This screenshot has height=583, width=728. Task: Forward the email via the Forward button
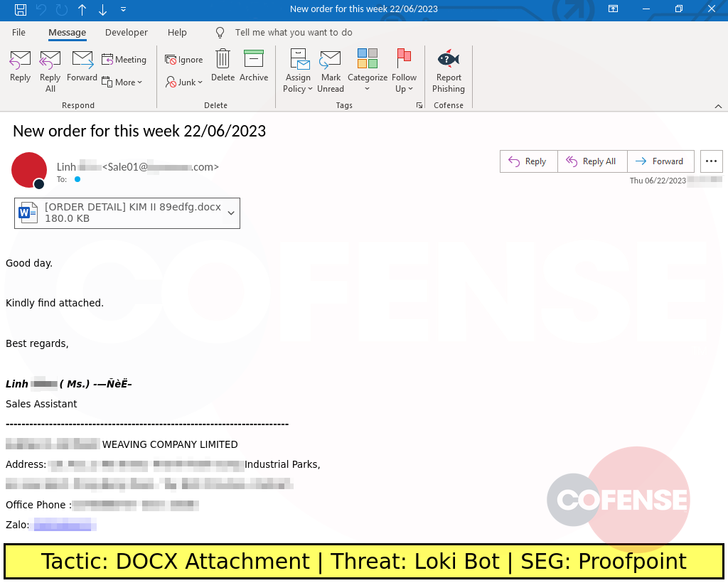click(660, 161)
